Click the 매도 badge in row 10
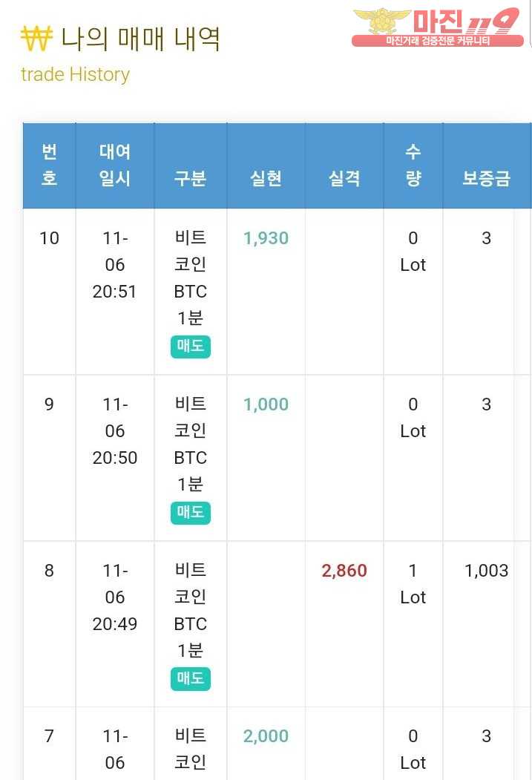532x780 pixels. tap(191, 347)
